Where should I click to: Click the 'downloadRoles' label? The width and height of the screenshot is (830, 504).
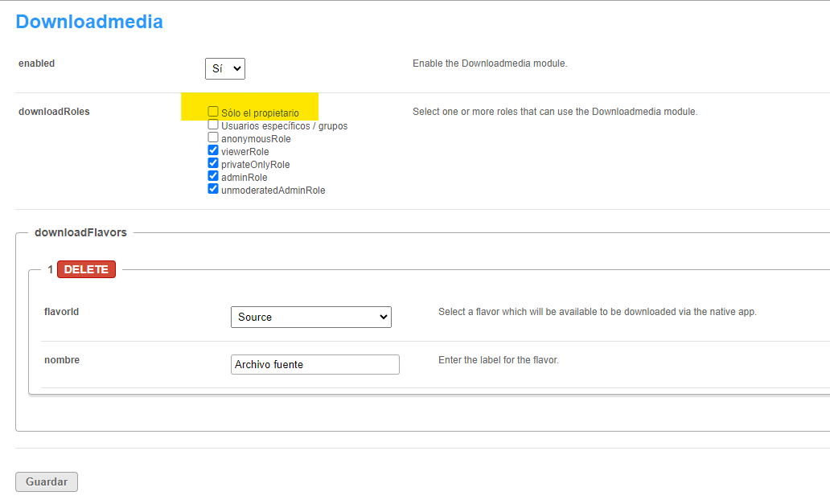pos(54,112)
